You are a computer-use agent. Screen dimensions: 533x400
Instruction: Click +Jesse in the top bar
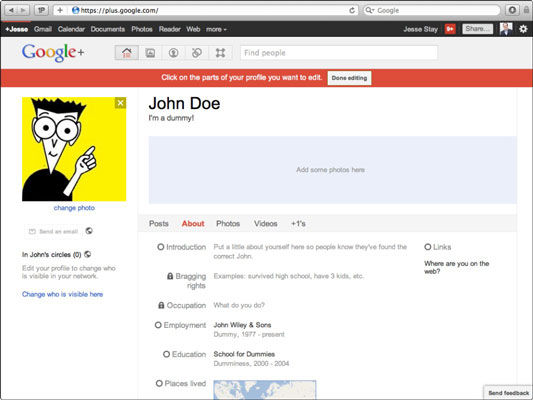[17, 29]
